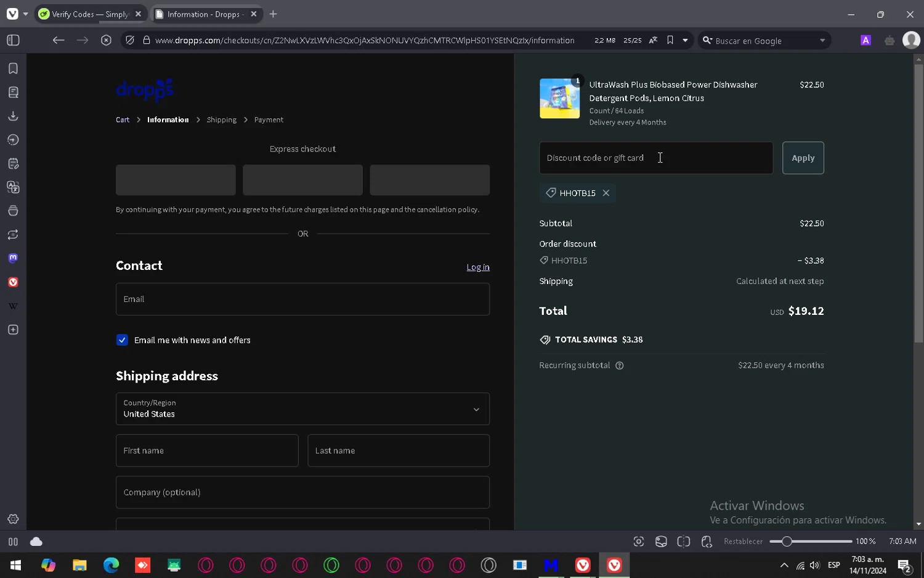Focus the Discount code or gift card field

tap(656, 158)
